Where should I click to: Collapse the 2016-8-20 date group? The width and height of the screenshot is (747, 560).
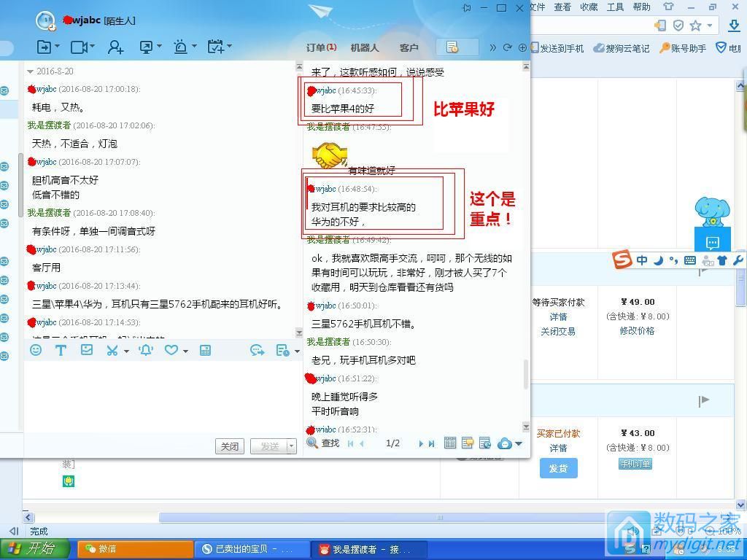coord(31,71)
